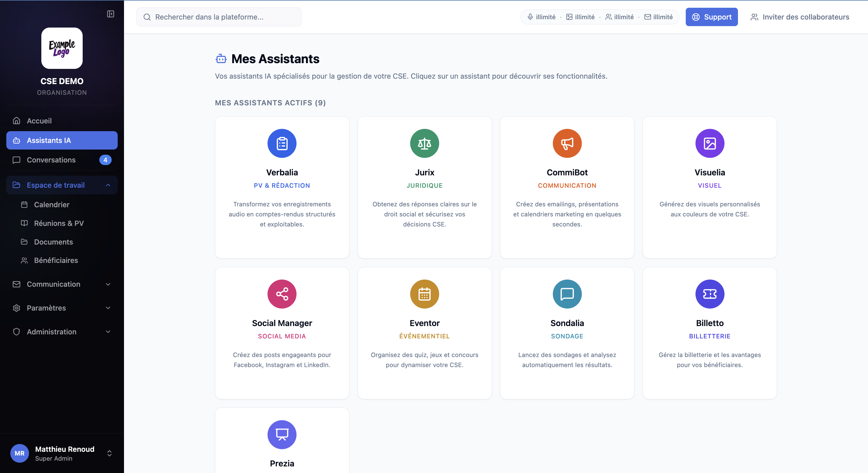Collapse the sidebar panel icon
The height and width of the screenshot is (473, 868).
pos(111,14)
